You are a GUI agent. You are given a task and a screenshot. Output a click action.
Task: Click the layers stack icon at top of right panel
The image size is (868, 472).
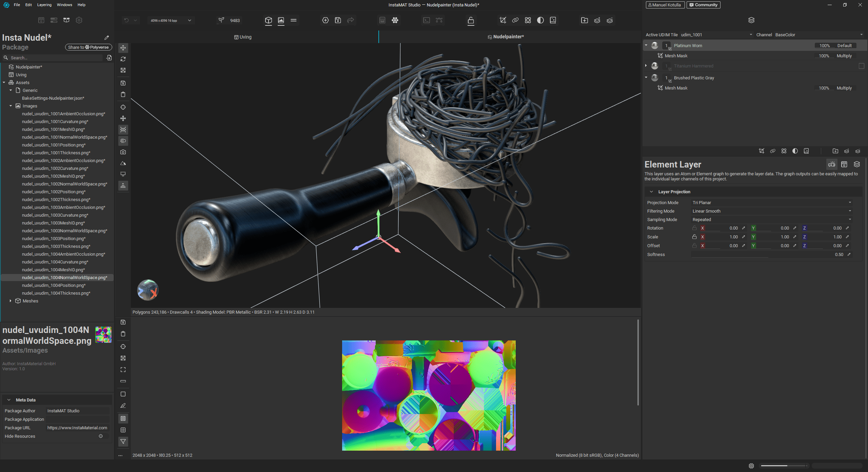(751, 20)
